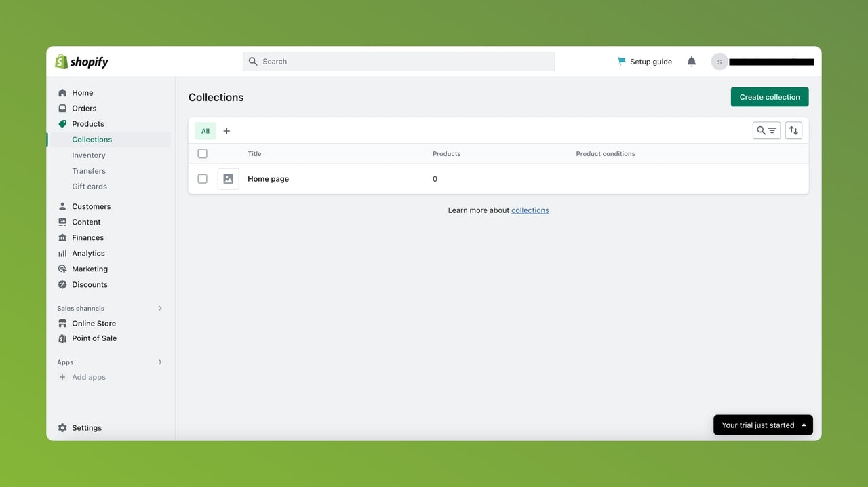Click the Setup guide flag icon
868x487 pixels.
coord(622,62)
